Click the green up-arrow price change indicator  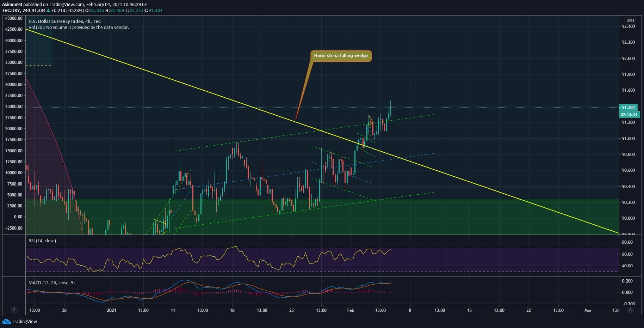(48, 11)
